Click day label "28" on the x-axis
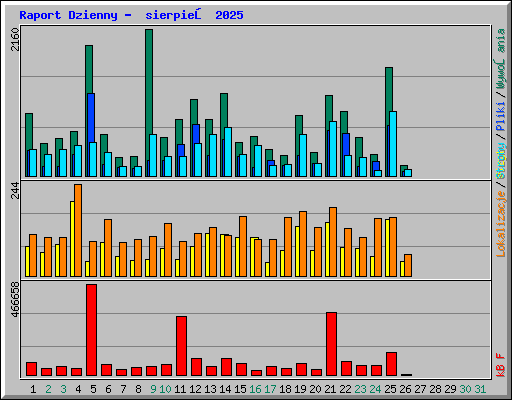512x400 pixels. click(x=435, y=389)
